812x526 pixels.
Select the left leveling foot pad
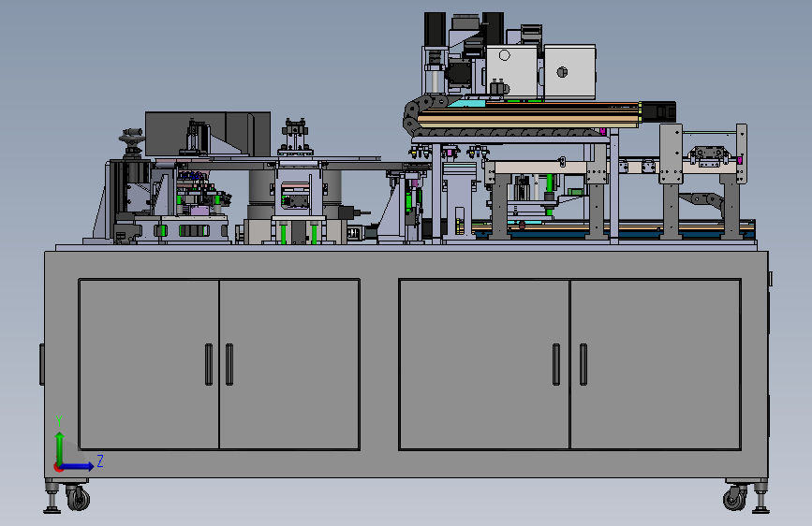point(52,510)
